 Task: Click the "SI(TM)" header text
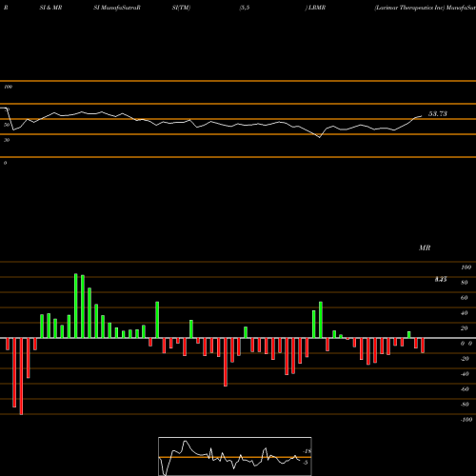tap(181, 8)
